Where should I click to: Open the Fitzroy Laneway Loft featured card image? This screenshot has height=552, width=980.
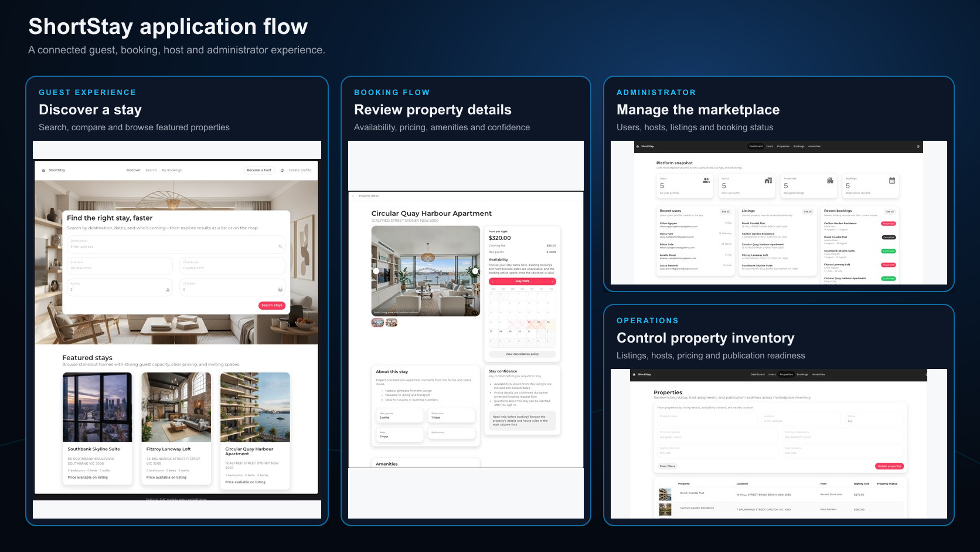tap(176, 407)
